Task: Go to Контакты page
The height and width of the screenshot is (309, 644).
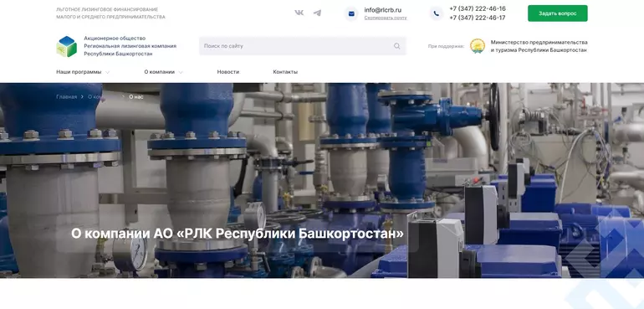Action: (x=285, y=72)
